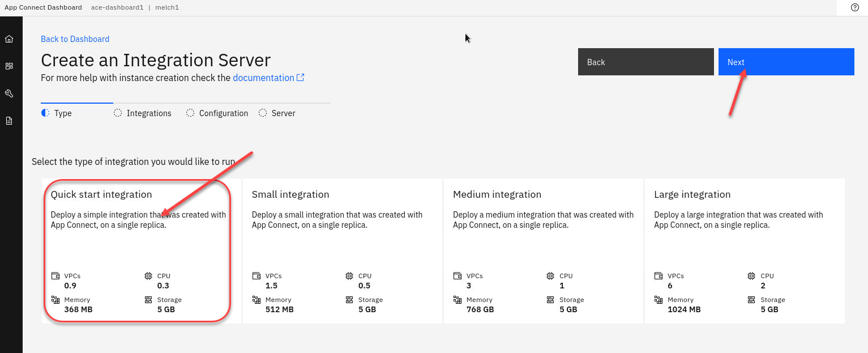
Task: Select the Small integration tile
Action: tap(341, 250)
